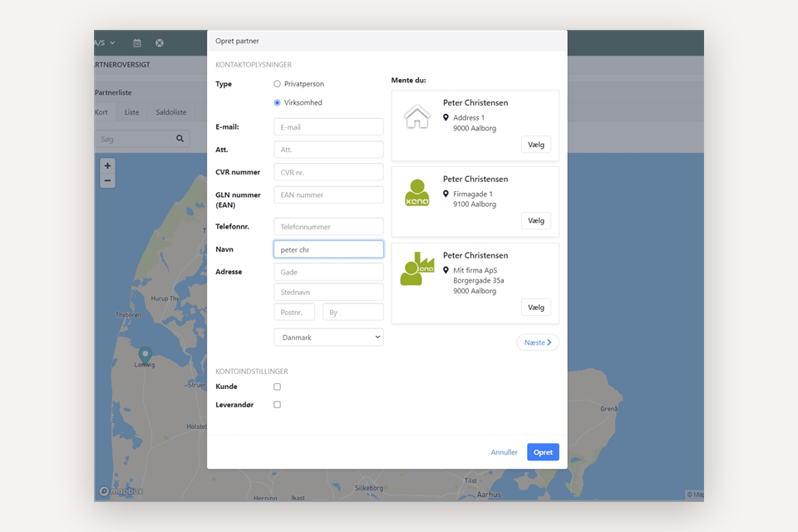The image size is (798, 532).
Task: Select the Virksomhed radio button
Action: [x=278, y=103]
